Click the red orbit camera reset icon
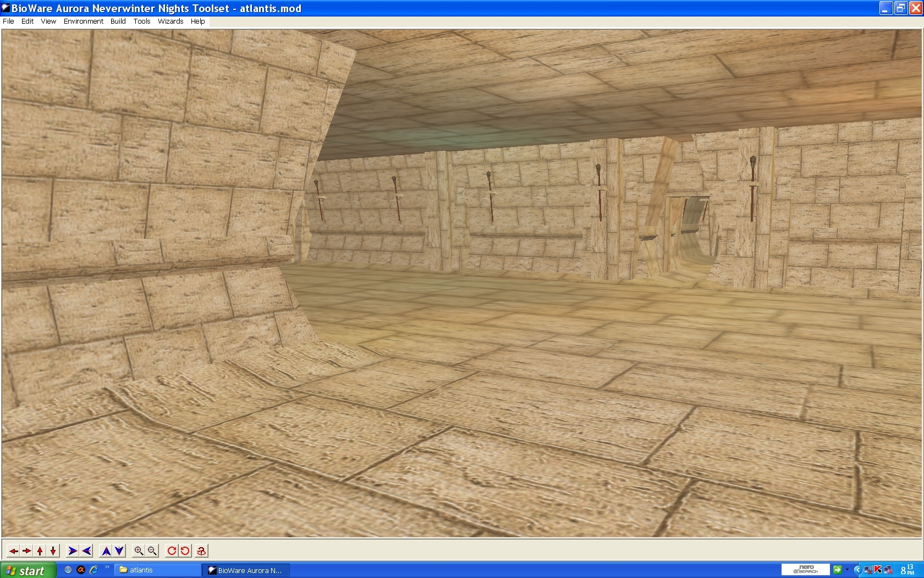924x578 pixels. coord(201,550)
